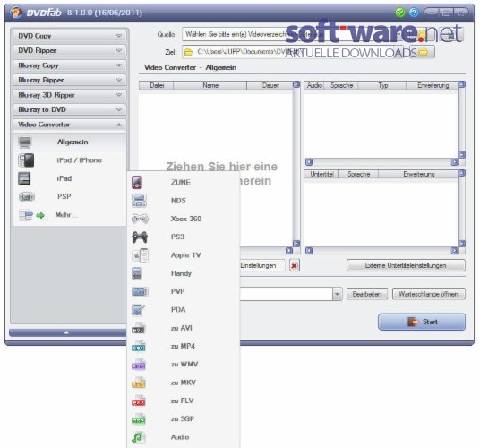Image resolution: width=480 pixels, height=448 pixels.
Task: Click the PVP player icon
Action: (x=140, y=291)
